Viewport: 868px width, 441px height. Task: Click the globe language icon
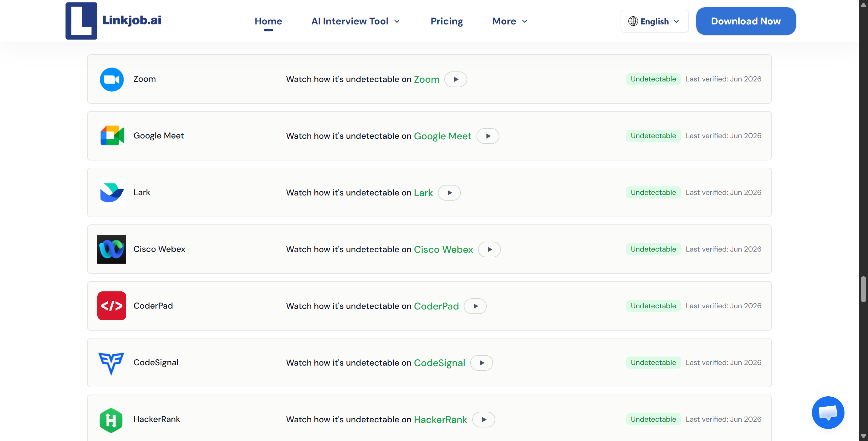633,21
